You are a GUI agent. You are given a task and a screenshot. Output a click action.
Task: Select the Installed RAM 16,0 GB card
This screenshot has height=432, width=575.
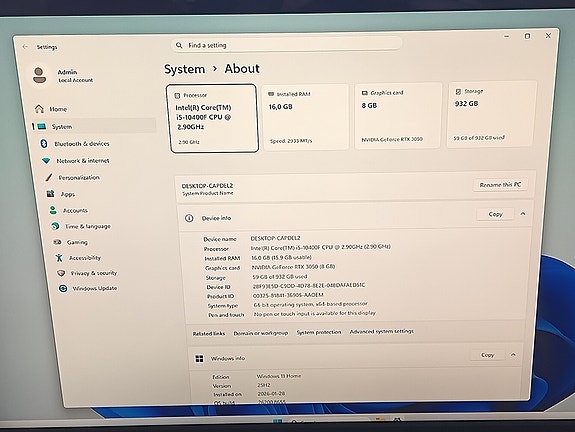pos(305,117)
